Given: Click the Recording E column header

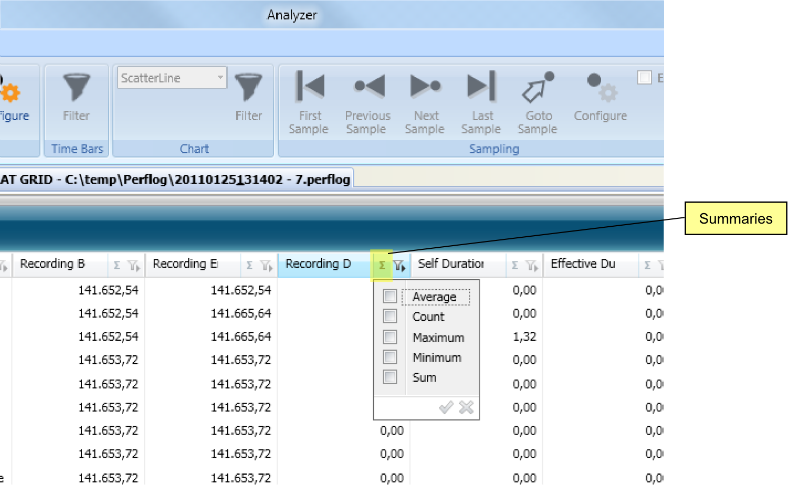Looking at the screenshot, I should coord(185,264).
